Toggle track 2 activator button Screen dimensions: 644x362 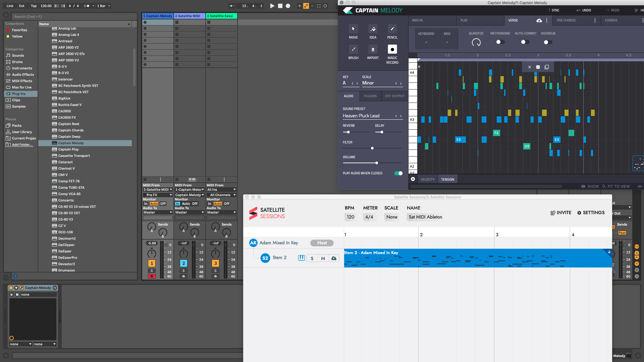(x=183, y=263)
